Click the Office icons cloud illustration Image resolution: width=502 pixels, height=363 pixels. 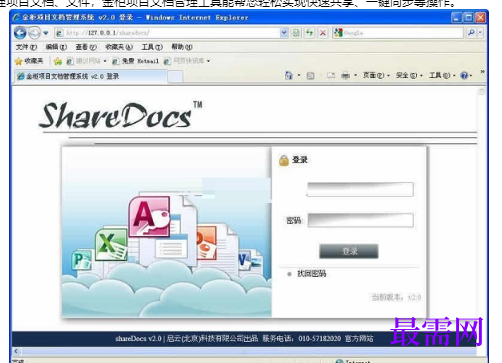tap(167, 232)
